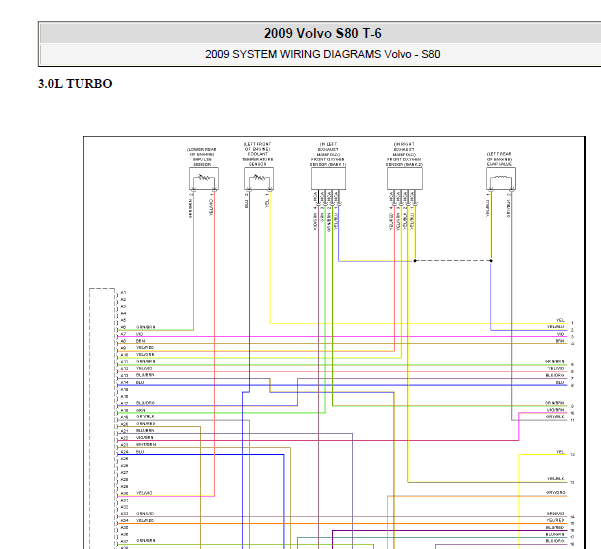
Task: Click the dashed control module outline box
Action: [102, 418]
